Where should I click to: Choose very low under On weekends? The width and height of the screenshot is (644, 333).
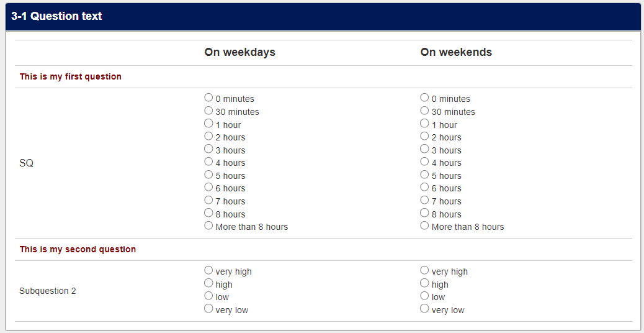(424, 308)
